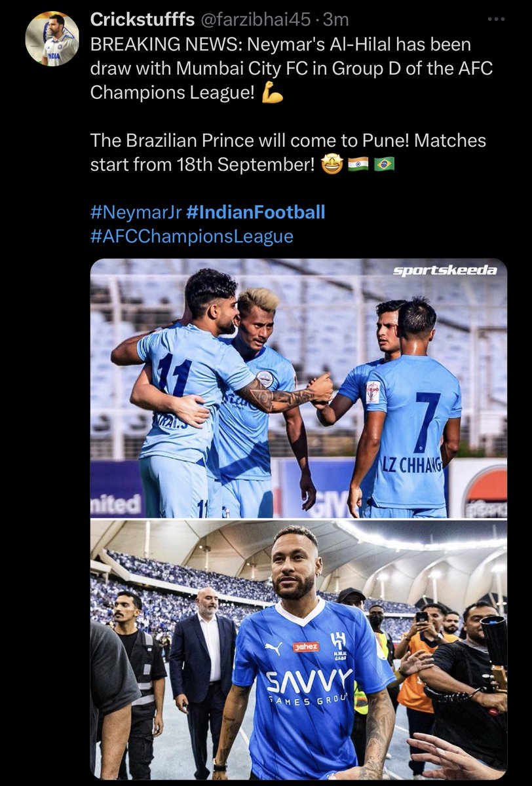Open the #NeymarJr hashtag
Image resolution: width=532 pixels, height=786 pixels.
pyautogui.click(x=136, y=212)
